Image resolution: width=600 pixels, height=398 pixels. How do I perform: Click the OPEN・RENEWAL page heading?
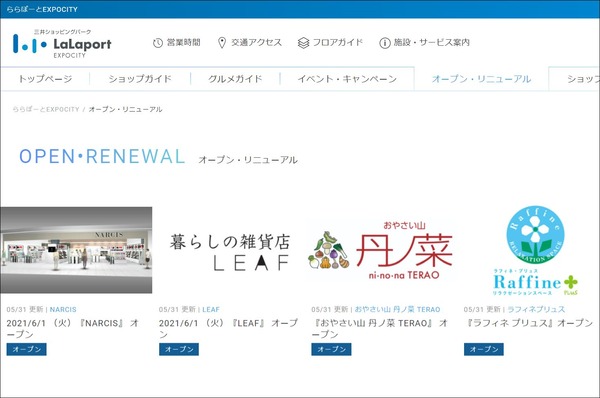102,157
